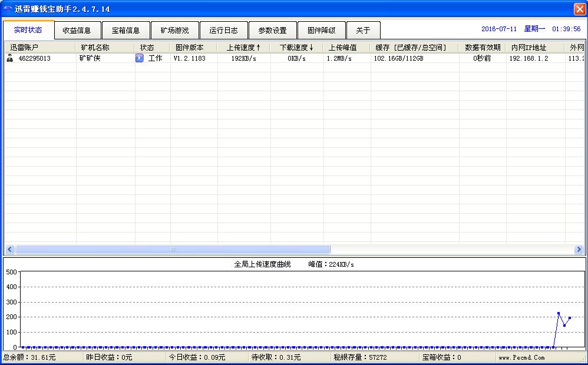
Task: Click the 待收取：0.31元 status entry
Action: pos(276,357)
